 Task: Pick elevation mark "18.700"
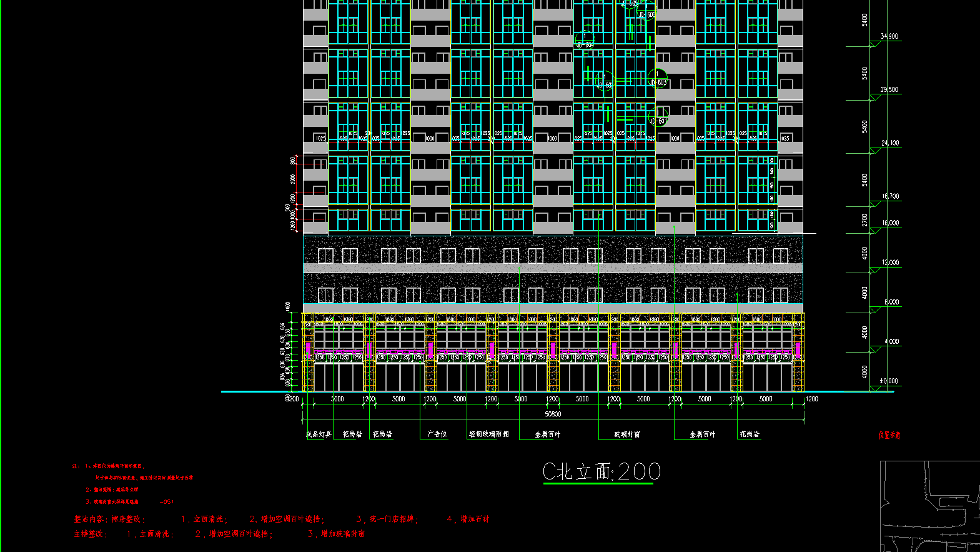[890, 196]
